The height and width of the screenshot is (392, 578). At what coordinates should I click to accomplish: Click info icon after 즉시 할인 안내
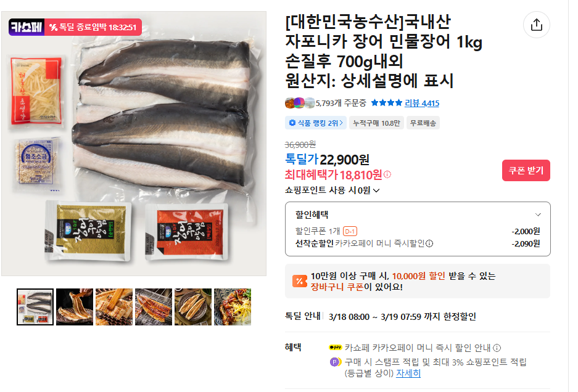(497, 348)
